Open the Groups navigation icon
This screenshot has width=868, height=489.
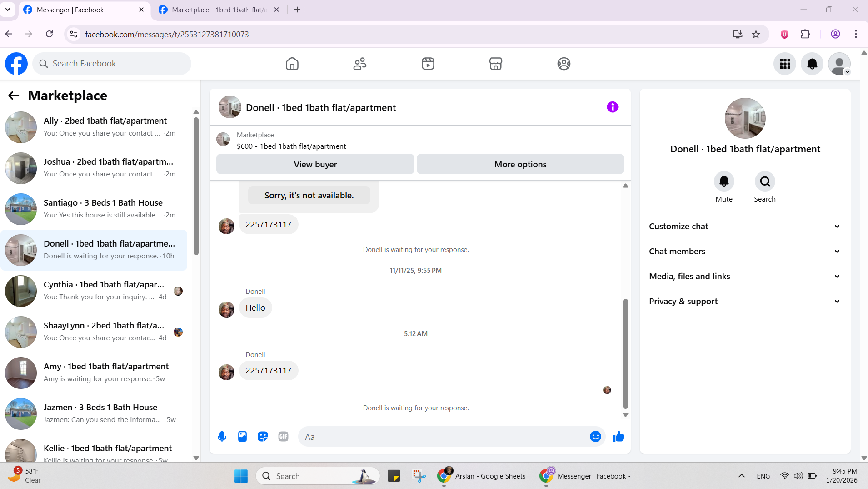tap(564, 64)
